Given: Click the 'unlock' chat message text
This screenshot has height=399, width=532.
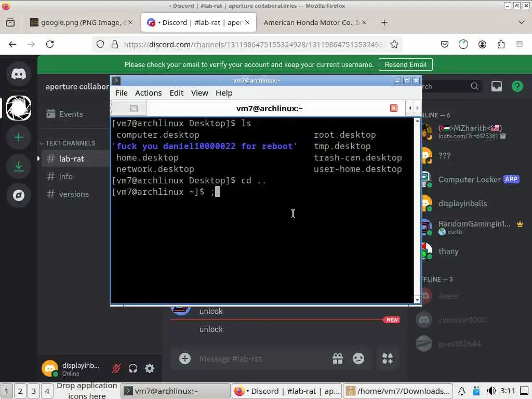Looking at the screenshot, I should tap(211, 329).
